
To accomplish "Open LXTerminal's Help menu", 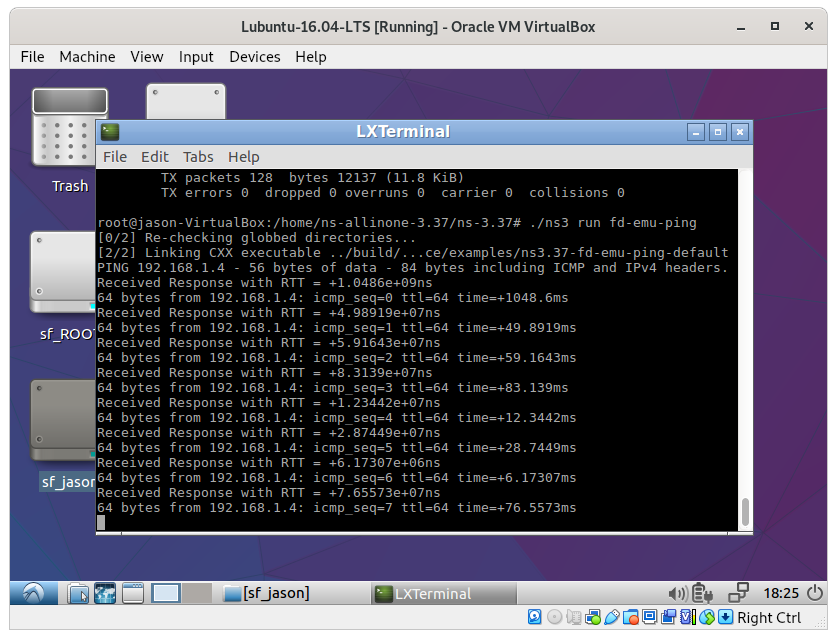I will click(243, 157).
